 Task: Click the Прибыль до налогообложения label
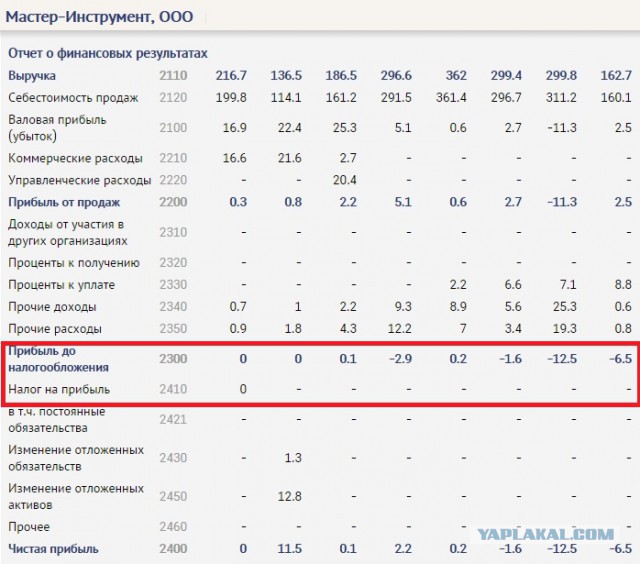pos(58,359)
